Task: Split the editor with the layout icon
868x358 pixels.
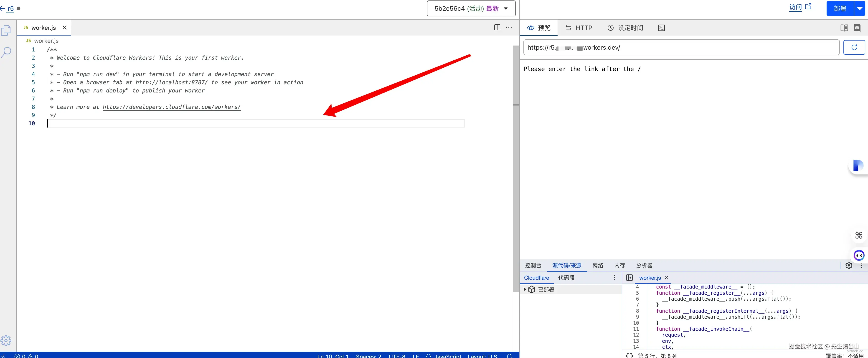Action: coord(497,28)
